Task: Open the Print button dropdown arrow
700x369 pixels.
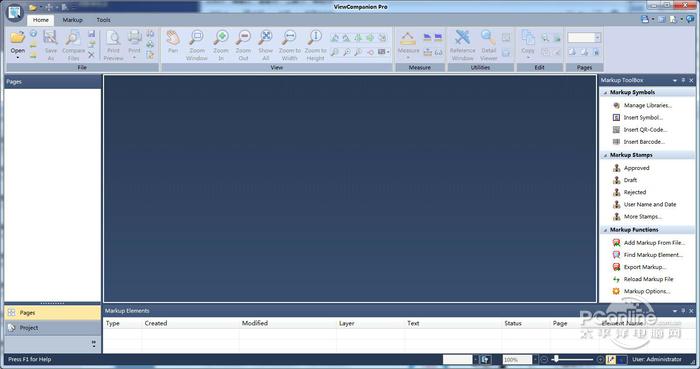Action: click(134, 58)
